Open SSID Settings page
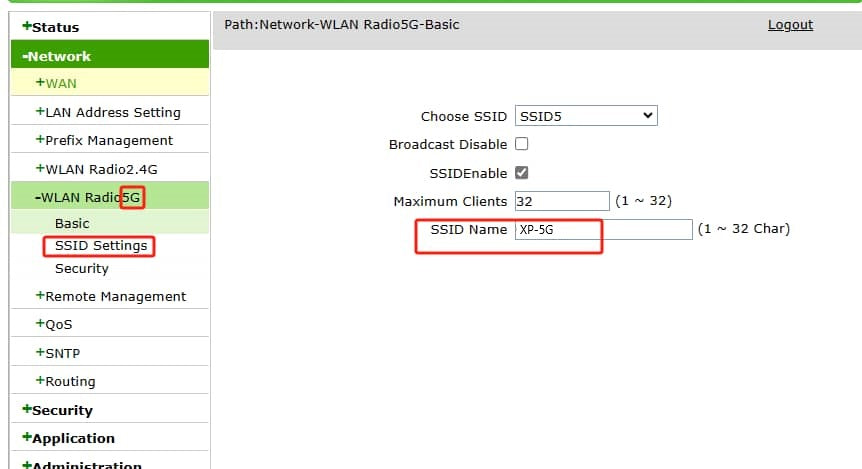This screenshot has height=469, width=862. click(101, 245)
